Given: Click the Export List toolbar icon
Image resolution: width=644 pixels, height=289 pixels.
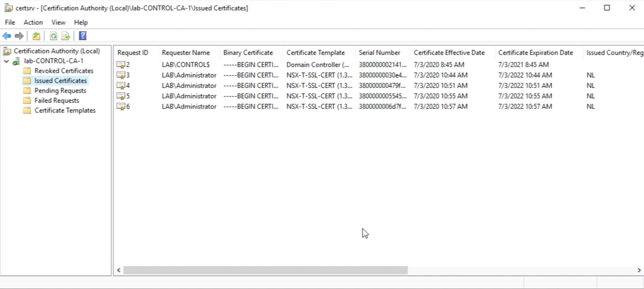Looking at the screenshot, I should tap(66, 36).
